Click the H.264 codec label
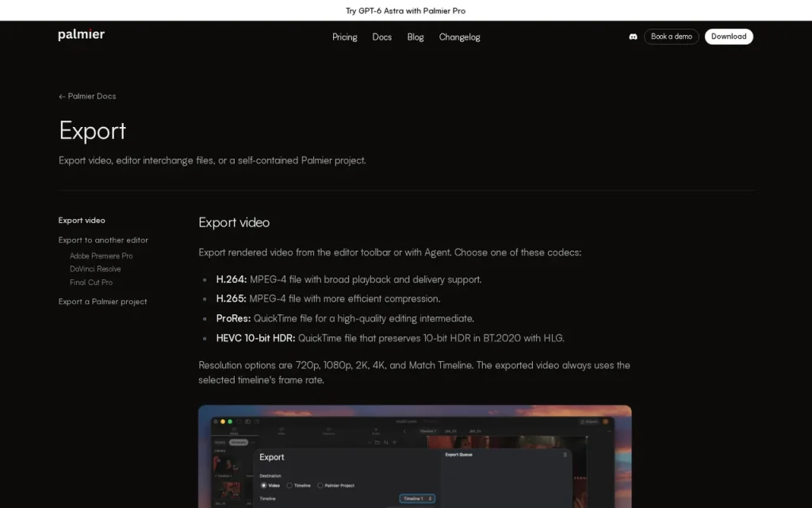 232,279
